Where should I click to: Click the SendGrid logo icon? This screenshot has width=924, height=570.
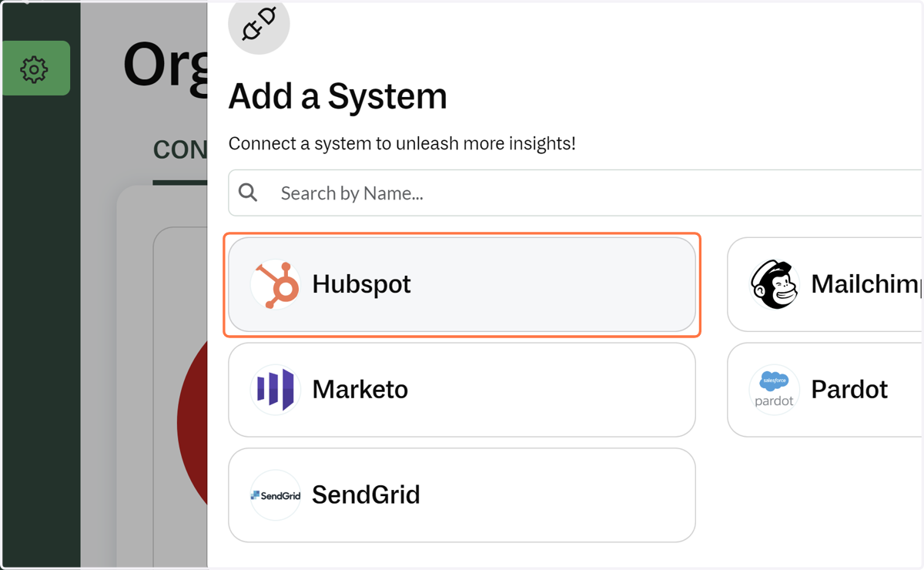coord(276,495)
